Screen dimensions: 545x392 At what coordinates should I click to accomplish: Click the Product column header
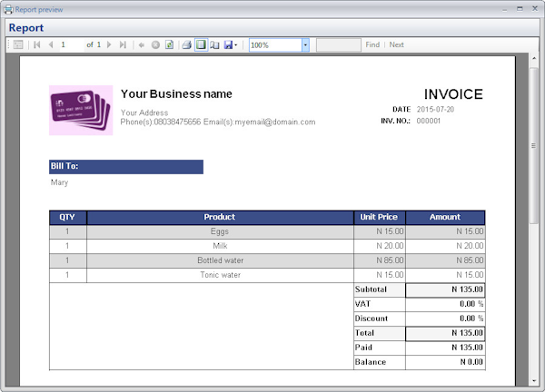pos(220,218)
